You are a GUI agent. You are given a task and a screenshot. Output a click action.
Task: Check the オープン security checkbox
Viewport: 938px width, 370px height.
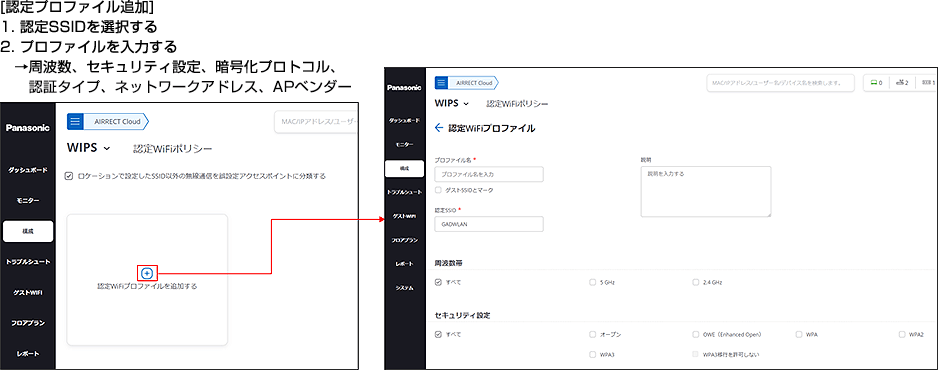[x=592, y=335]
